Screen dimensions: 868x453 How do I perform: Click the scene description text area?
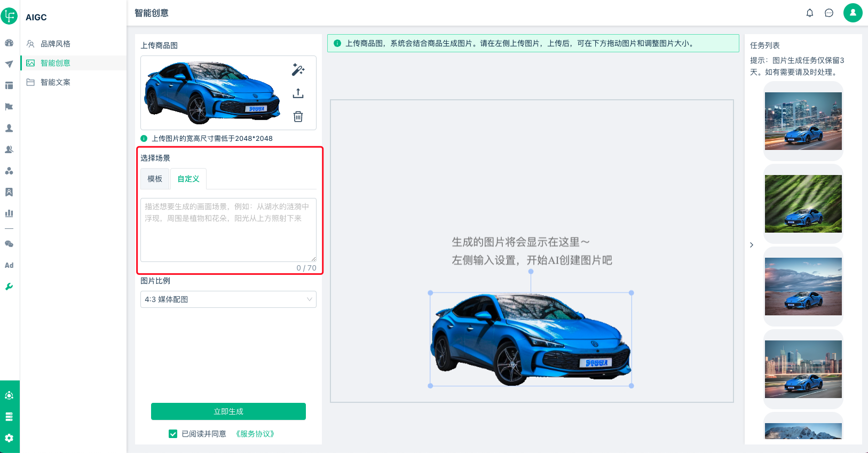[x=228, y=230]
